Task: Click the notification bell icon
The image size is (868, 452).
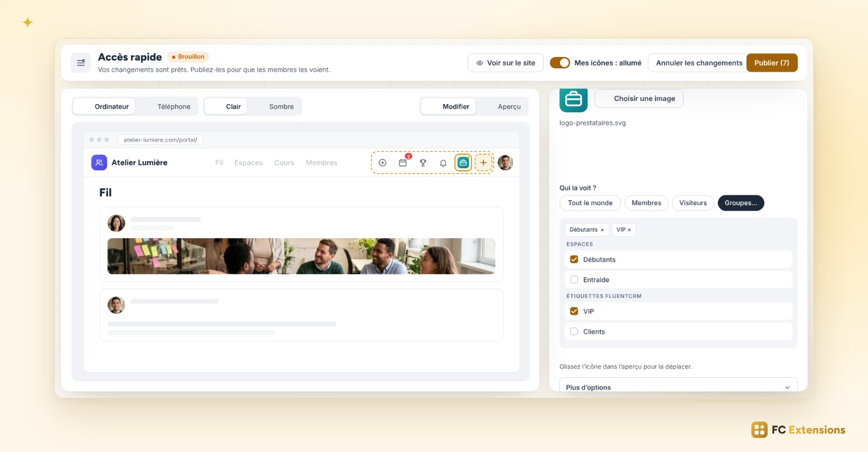Action: coord(443,163)
